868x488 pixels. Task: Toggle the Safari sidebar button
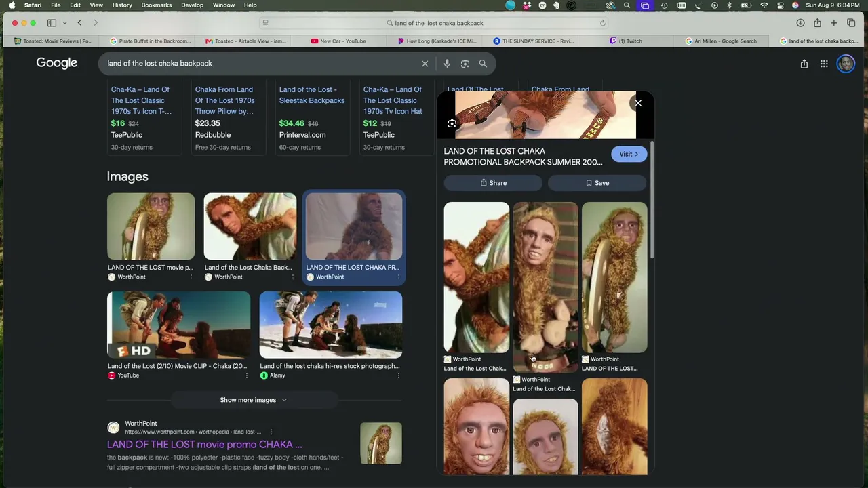click(x=52, y=23)
